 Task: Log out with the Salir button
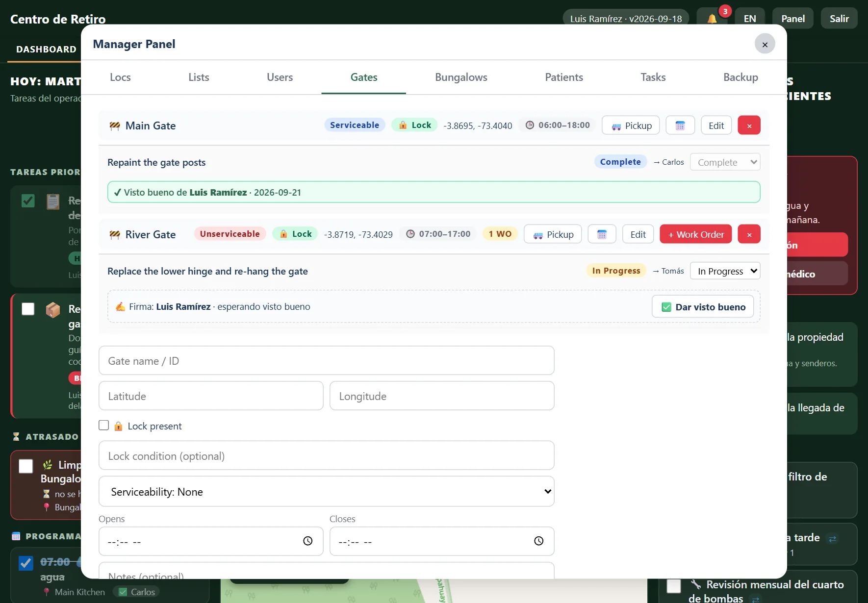click(839, 19)
